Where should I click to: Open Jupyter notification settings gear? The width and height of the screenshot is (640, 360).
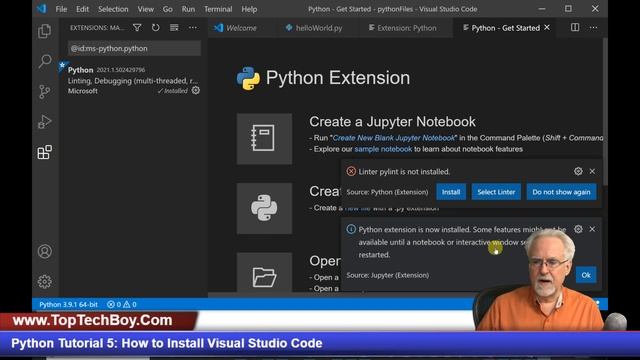pyautogui.click(x=578, y=229)
